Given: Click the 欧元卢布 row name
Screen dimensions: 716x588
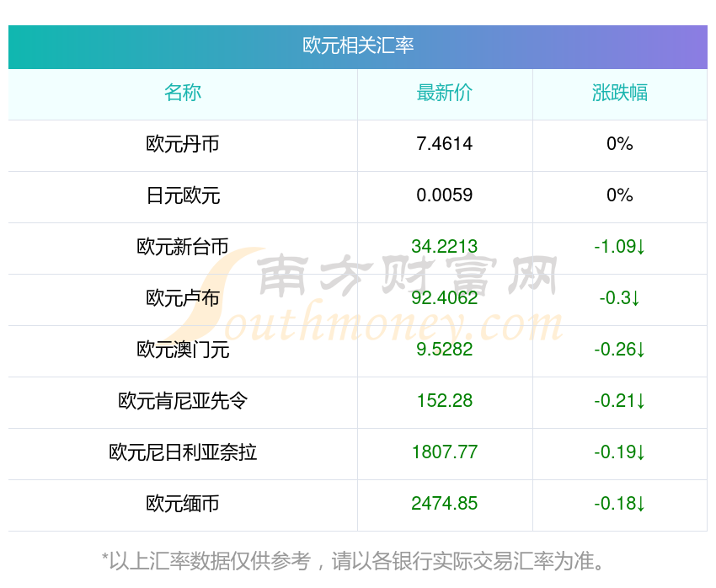Looking at the screenshot, I should pyautogui.click(x=183, y=298).
